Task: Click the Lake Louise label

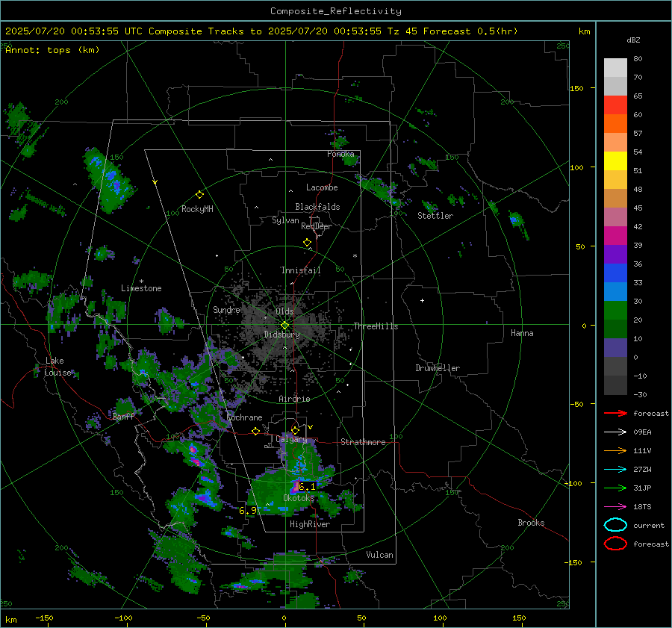Action: point(57,367)
